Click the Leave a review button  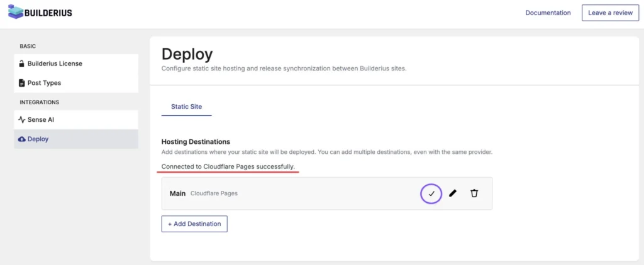tap(610, 13)
